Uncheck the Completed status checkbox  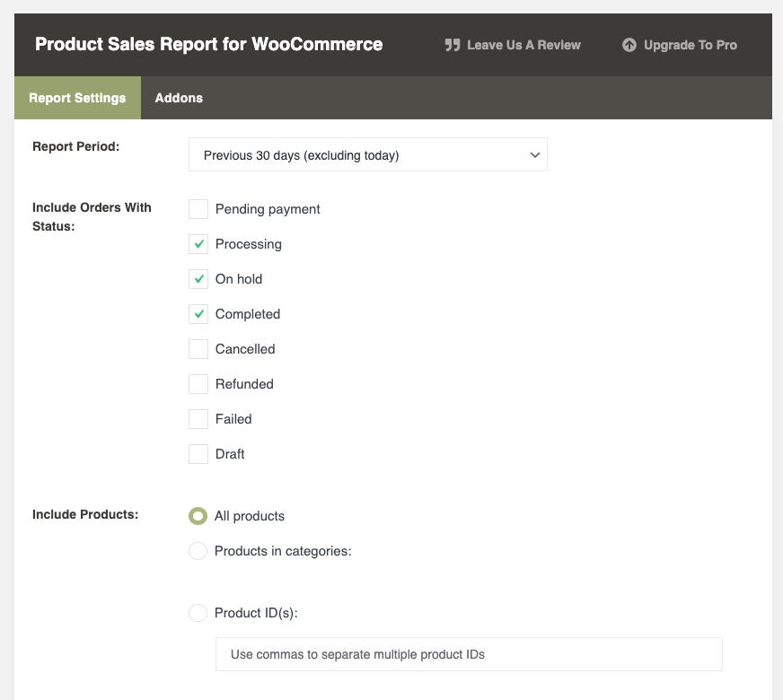click(198, 314)
